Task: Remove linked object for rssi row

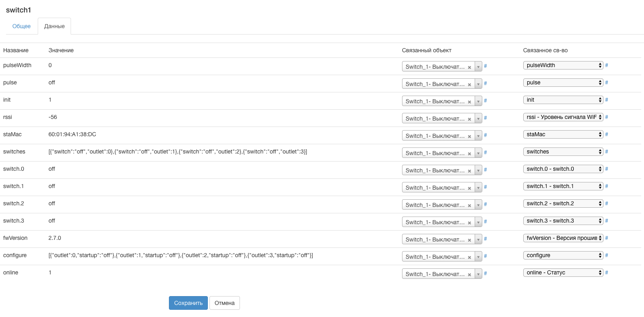Action: [x=469, y=119]
